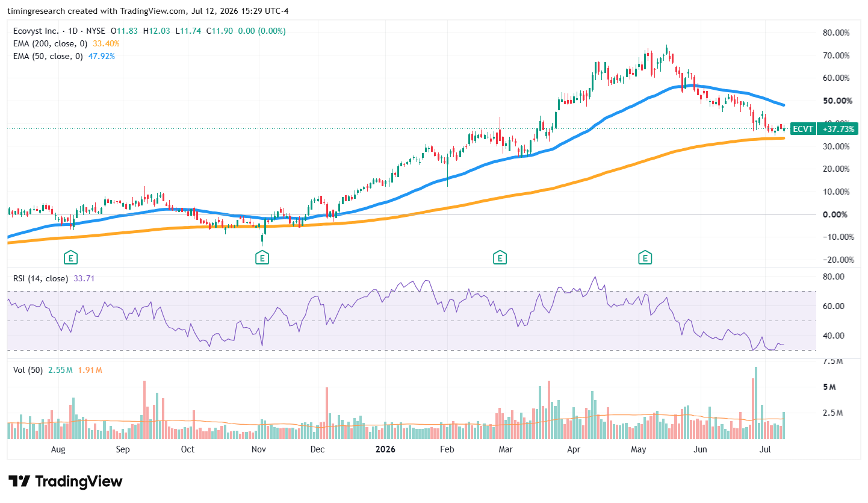Click the EMA 200 value 33.40%
This screenshot has height=503, width=868.
pyautogui.click(x=106, y=43)
